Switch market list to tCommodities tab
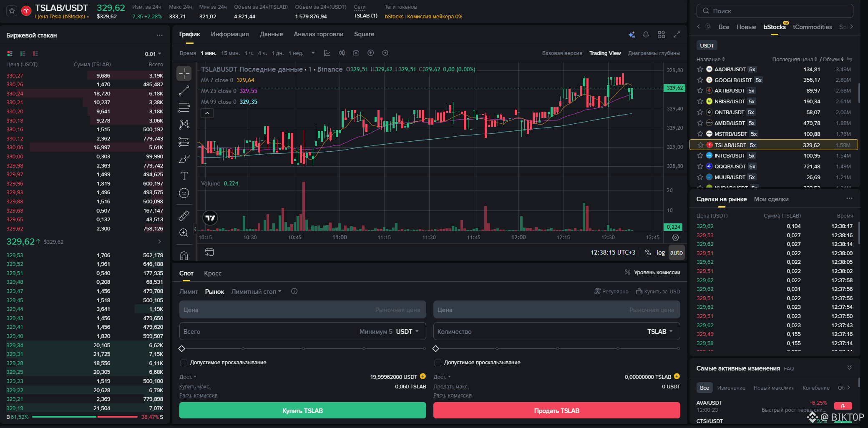Screen dimensions: 868x428 pyautogui.click(x=813, y=27)
